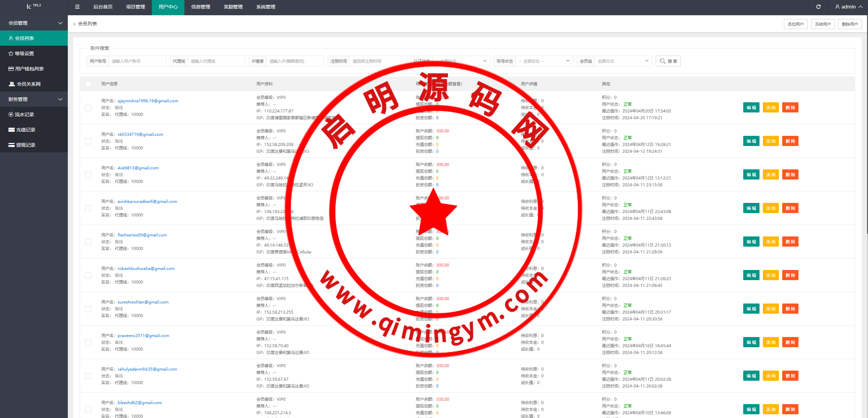The height and width of the screenshot is (418, 868).
Task: Open 会员关系网 group icon item
Action: coord(12,84)
